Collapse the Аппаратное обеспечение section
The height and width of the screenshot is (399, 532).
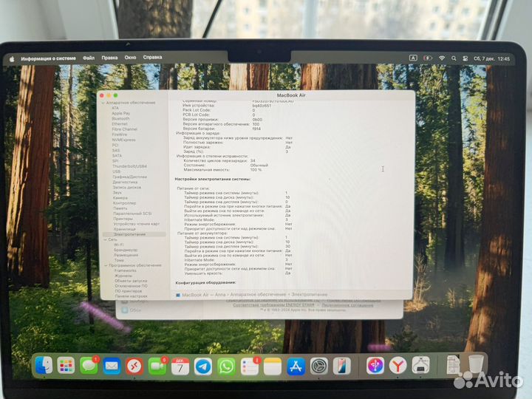(103, 103)
